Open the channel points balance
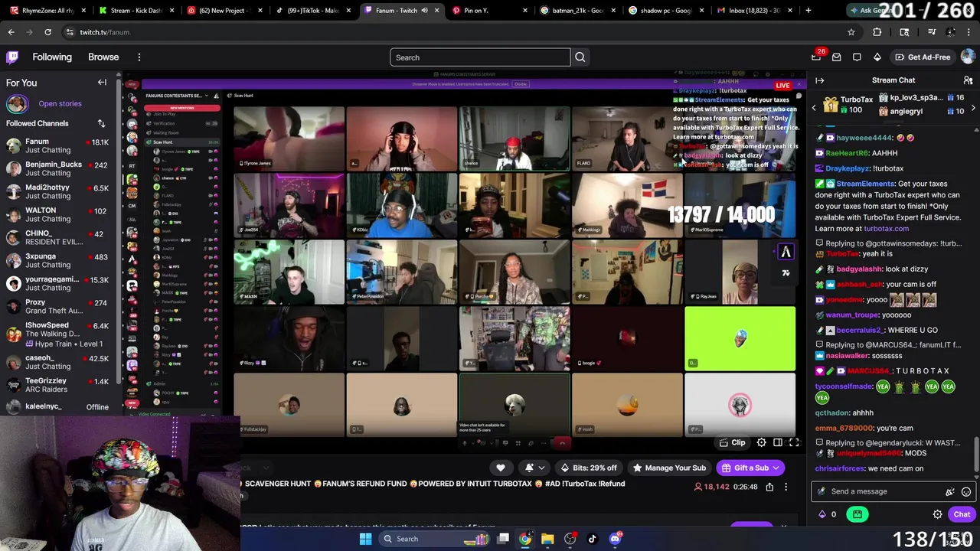The image size is (980, 551). click(828, 514)
